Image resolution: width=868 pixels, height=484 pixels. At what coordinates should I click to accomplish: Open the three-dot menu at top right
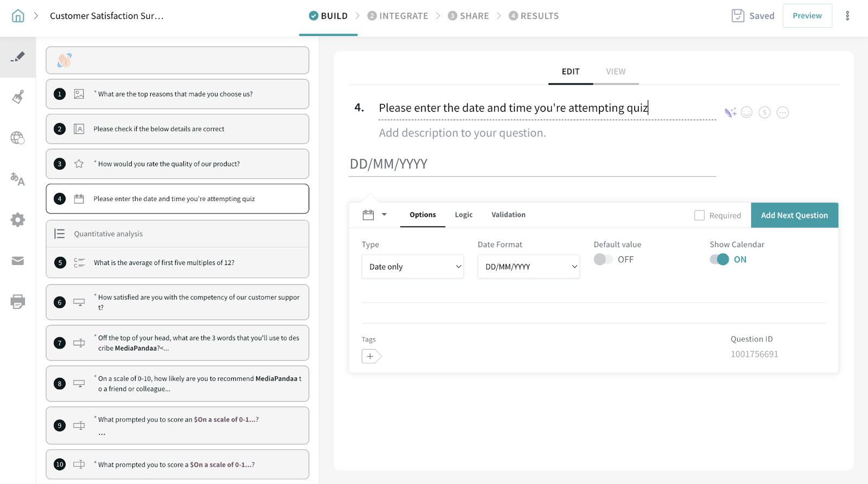pyautogui.click(x=847, y=16)
